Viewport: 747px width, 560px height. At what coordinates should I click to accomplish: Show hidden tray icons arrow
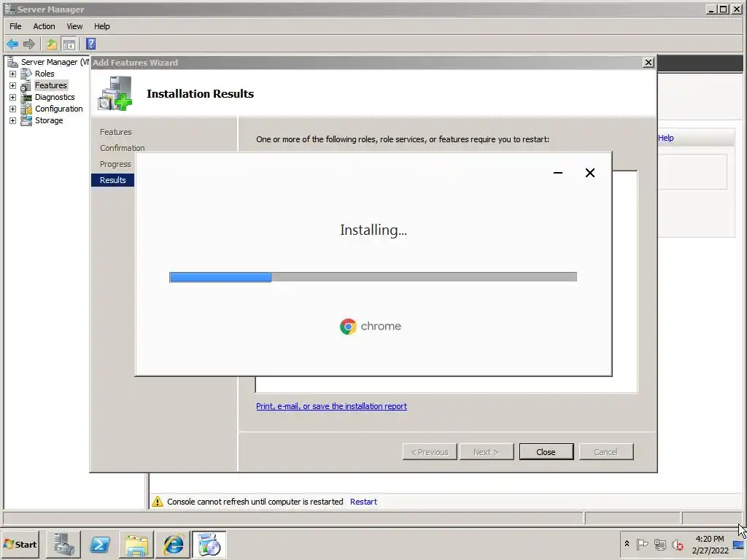tap(627, 544)
